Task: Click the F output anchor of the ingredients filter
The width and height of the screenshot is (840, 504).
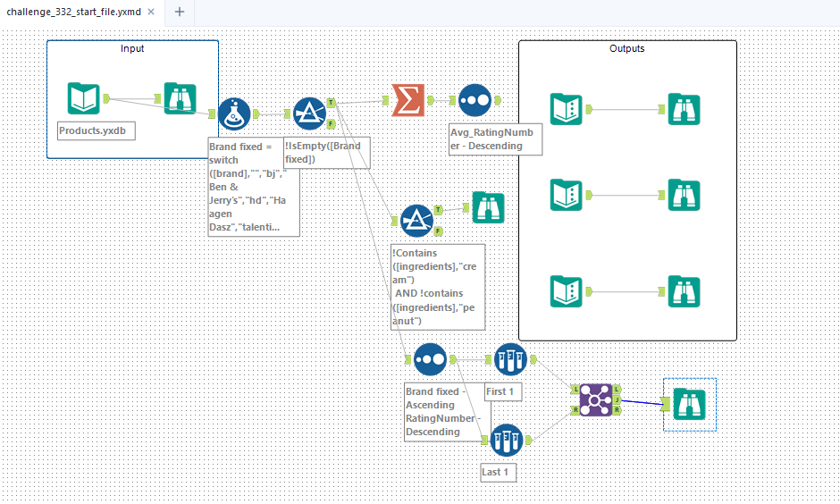Action: (438, 231)
